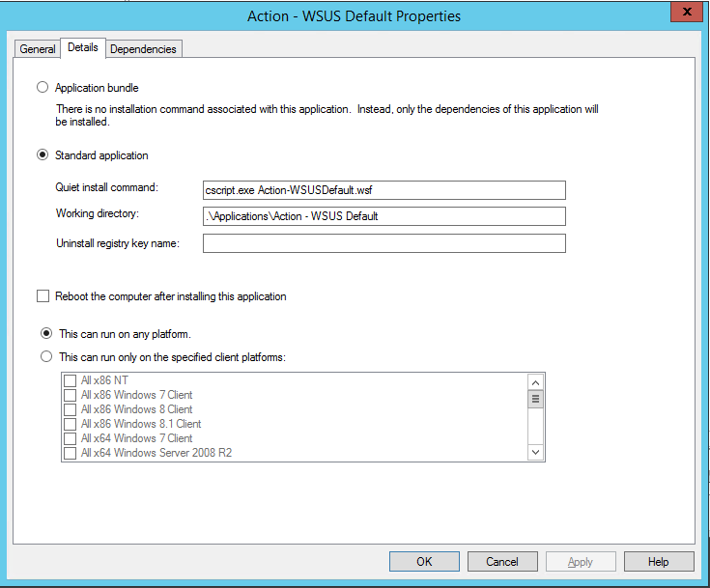Select the Details tab
The height and width of the screenshot is (588, 710).
tap(83, 47)
